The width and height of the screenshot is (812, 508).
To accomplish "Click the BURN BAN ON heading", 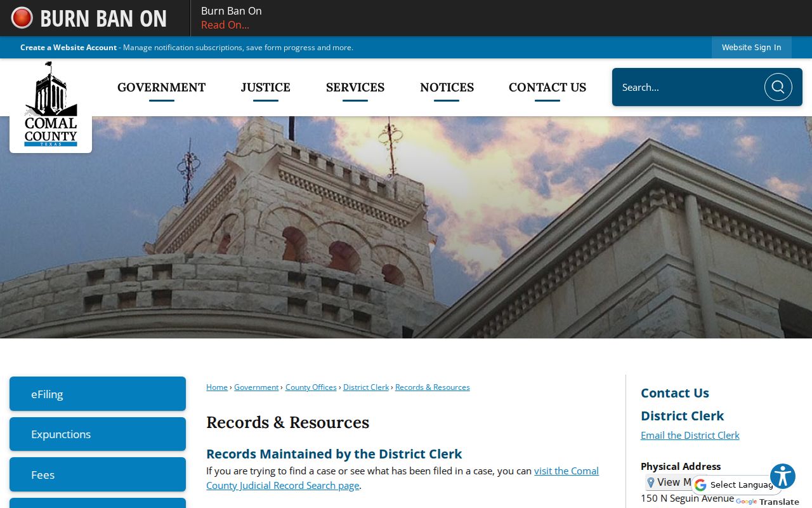I will point(103,18).
